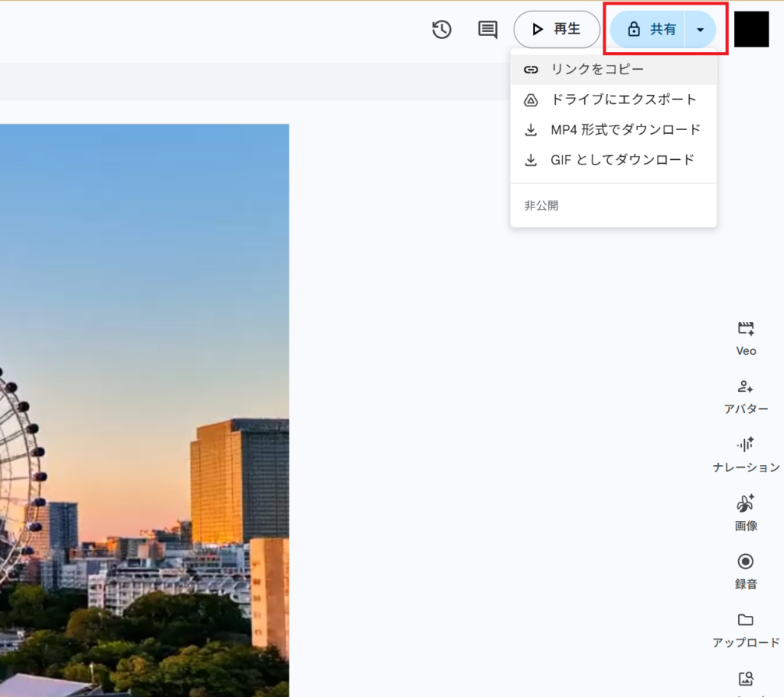Select the Veo tool in the sidebar
Image resolution: width=784 pixels, height=697 pixels.
tap(745, 337)
